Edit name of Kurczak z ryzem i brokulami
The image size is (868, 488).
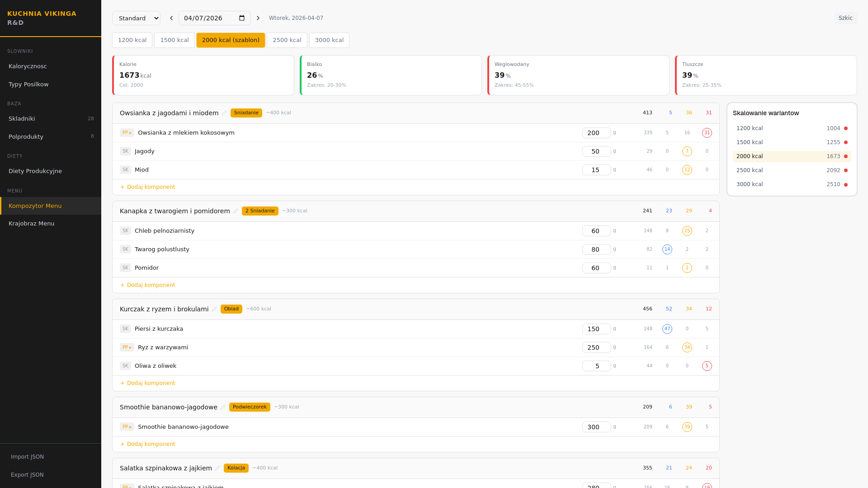pos(214,309)
